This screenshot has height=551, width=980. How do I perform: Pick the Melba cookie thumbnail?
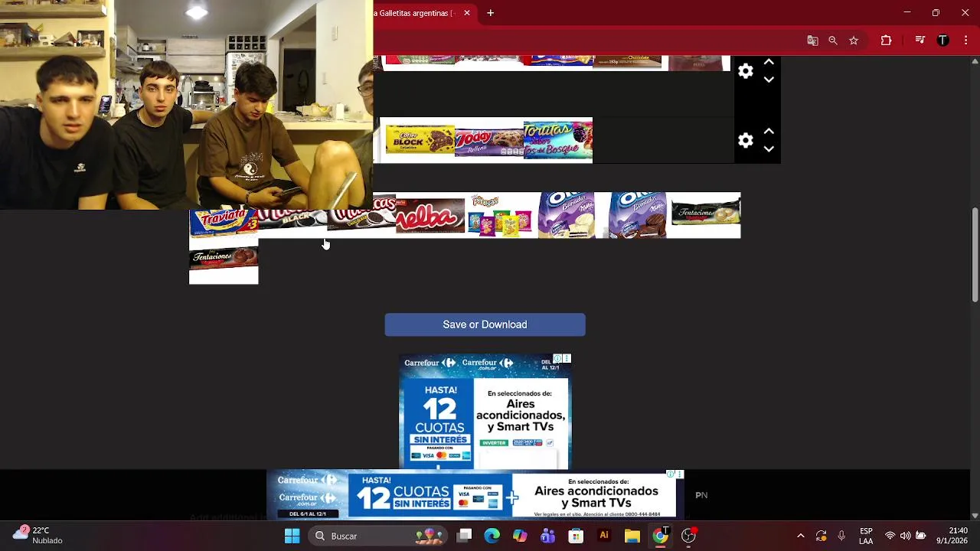coord(430,216)
